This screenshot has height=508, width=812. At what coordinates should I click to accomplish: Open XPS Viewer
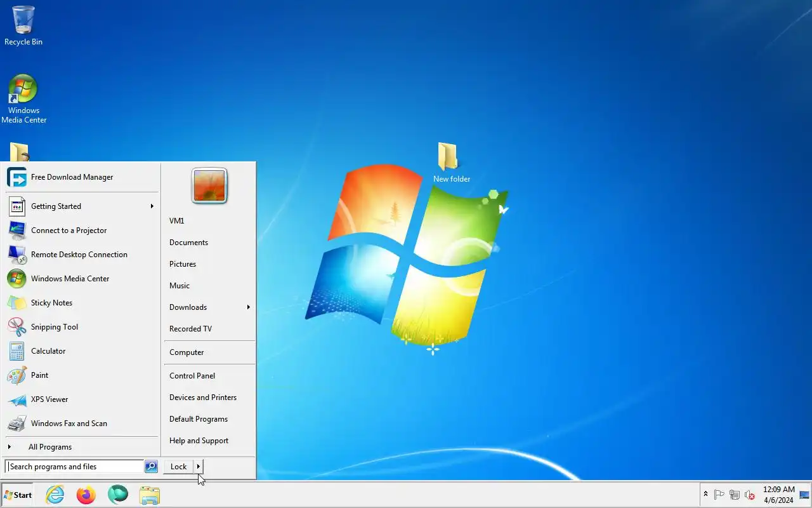point(82,399)
